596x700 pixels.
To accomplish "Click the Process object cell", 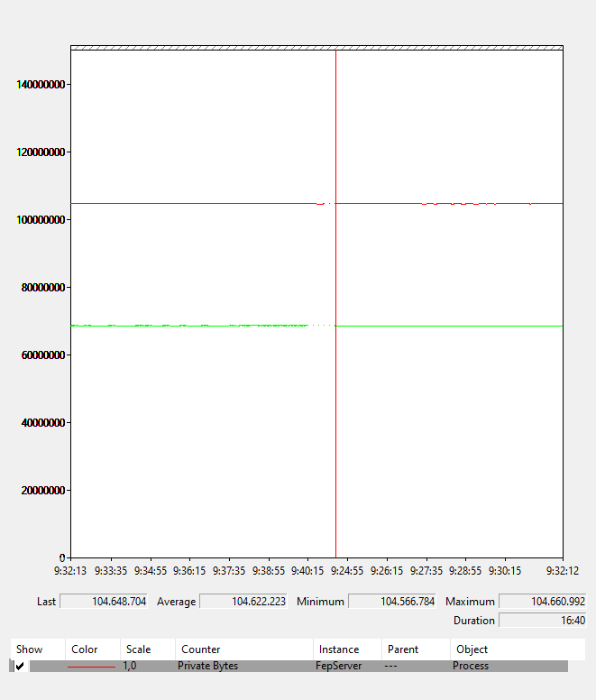I will pyautogui.click(x=471, y=666).
